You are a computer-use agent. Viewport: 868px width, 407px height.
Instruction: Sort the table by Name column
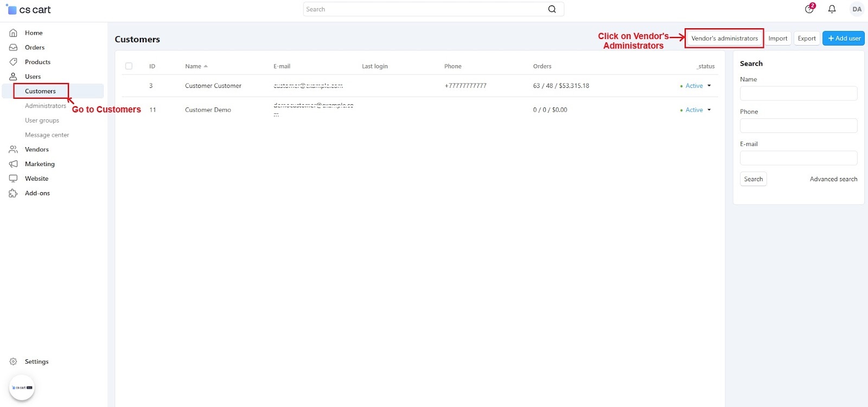coord(193,66)
